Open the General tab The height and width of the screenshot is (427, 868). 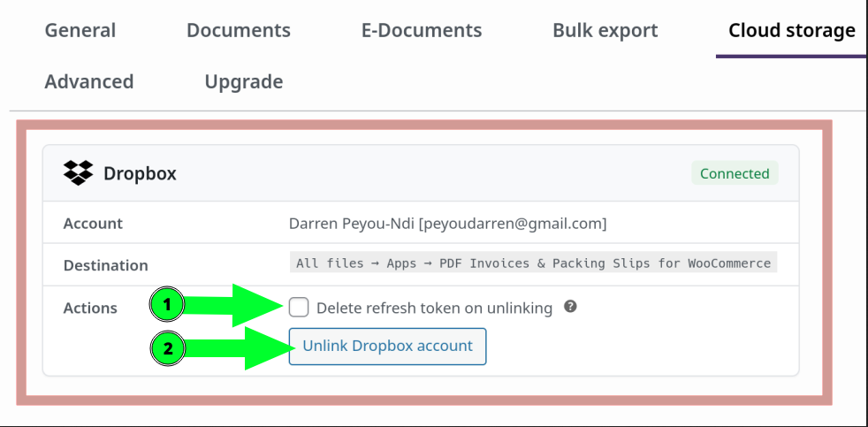80,30
